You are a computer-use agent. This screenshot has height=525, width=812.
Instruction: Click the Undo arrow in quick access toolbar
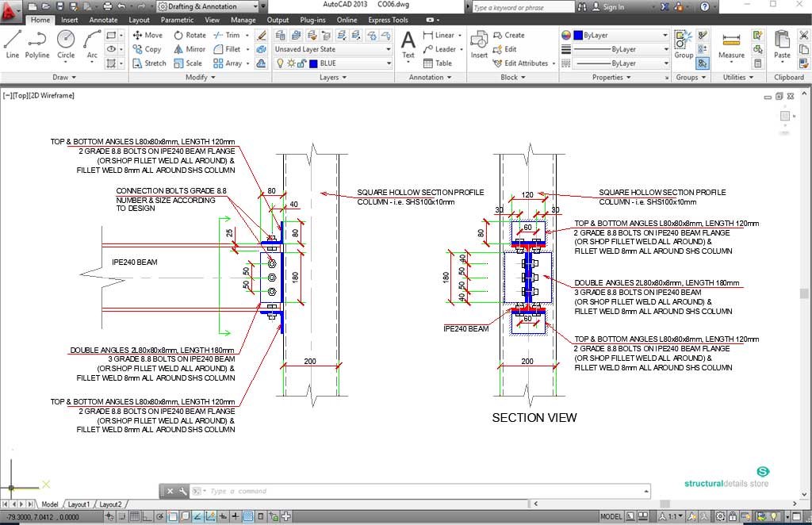[x=121, y=6]
